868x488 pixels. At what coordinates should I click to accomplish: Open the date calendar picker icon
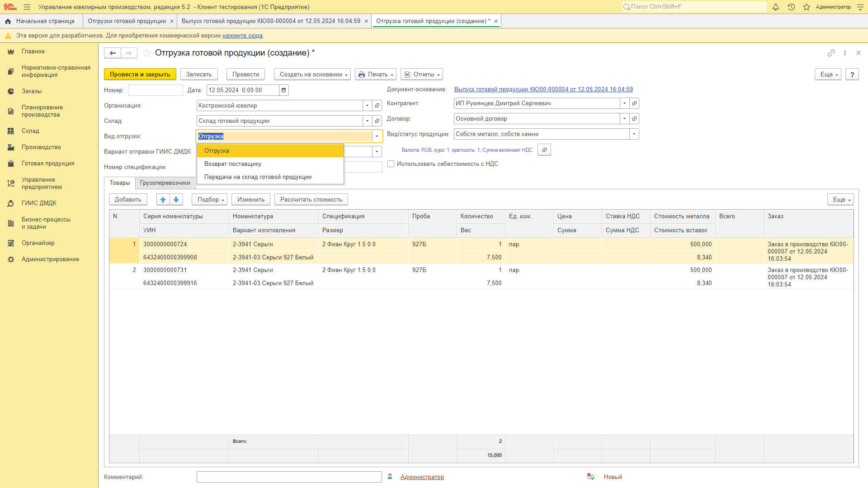284,90
